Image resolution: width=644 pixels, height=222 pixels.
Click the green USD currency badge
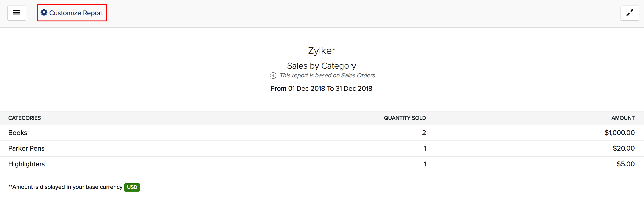pos(132,187)
